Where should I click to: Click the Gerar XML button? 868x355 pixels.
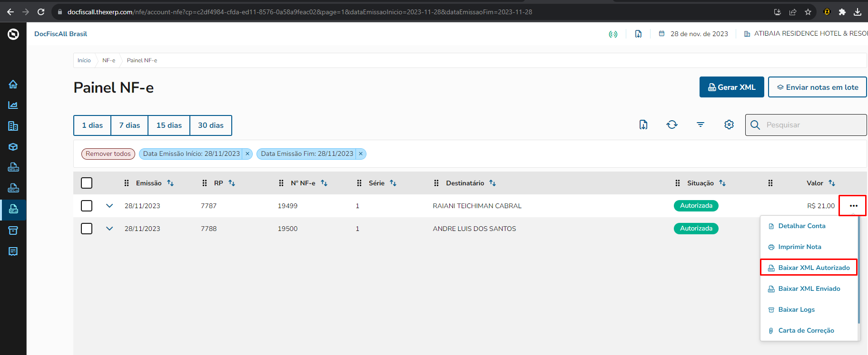(731, 87)
